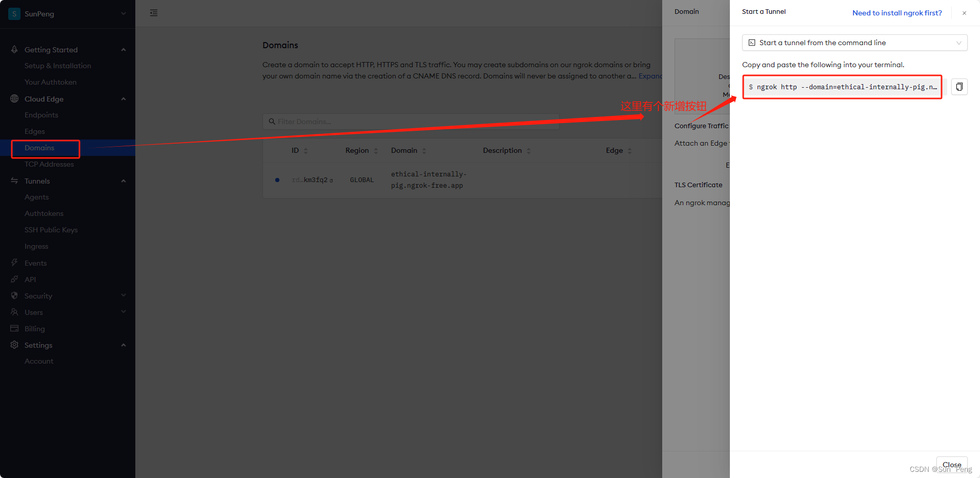Open Setup & Installation page
The height and width of the screenshot is (478, 980).
58,66
